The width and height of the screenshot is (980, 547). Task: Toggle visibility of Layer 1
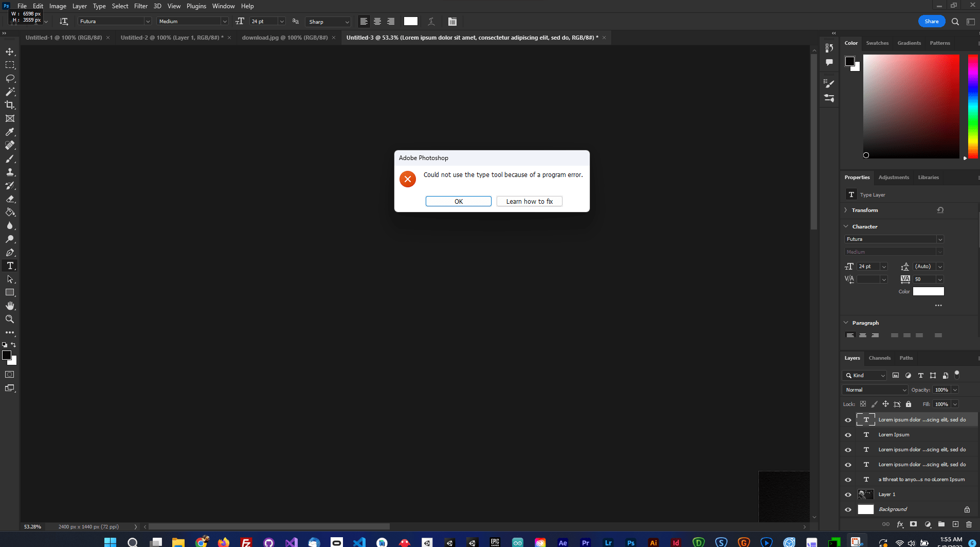(848, 494)
